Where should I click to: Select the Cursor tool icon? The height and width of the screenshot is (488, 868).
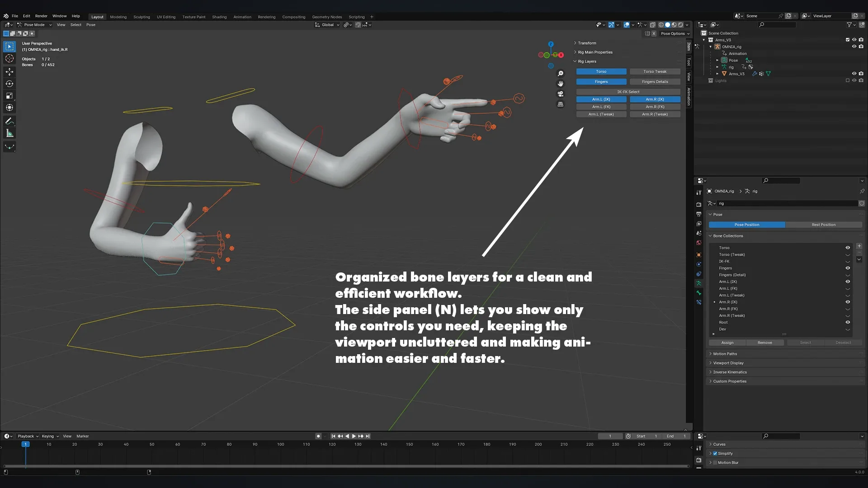(x=9, y=58)
